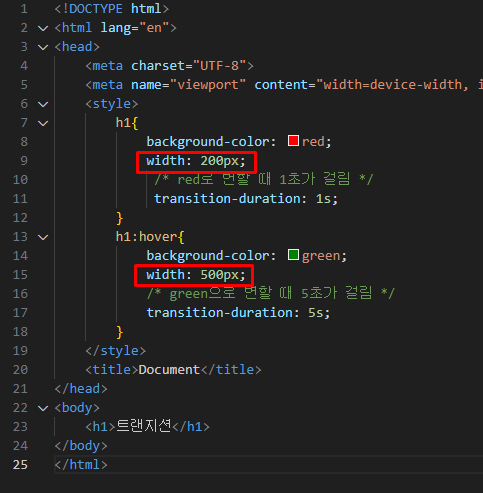Screen dimensions: 483x493
Task: Click the transition-duration: 5s declaration
Action: pos(238,313)
